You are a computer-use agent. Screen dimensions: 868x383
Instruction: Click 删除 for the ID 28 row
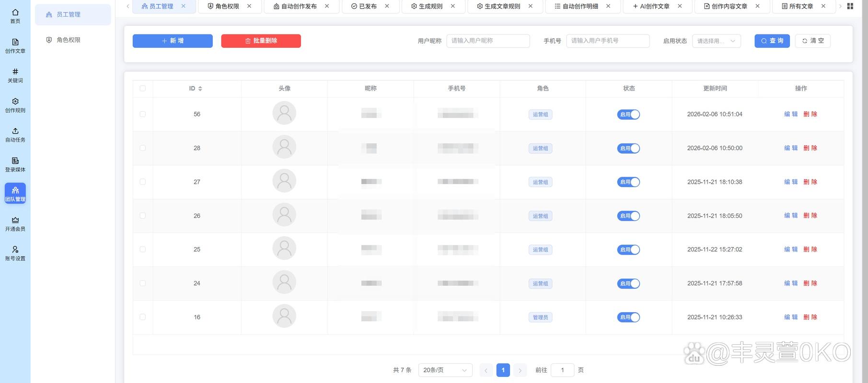pos(810,148)
